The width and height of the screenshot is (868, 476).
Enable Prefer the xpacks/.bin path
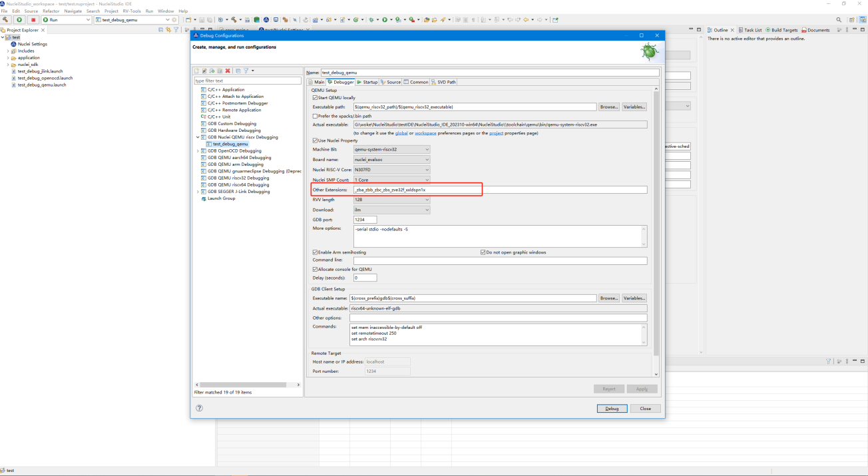316,116
